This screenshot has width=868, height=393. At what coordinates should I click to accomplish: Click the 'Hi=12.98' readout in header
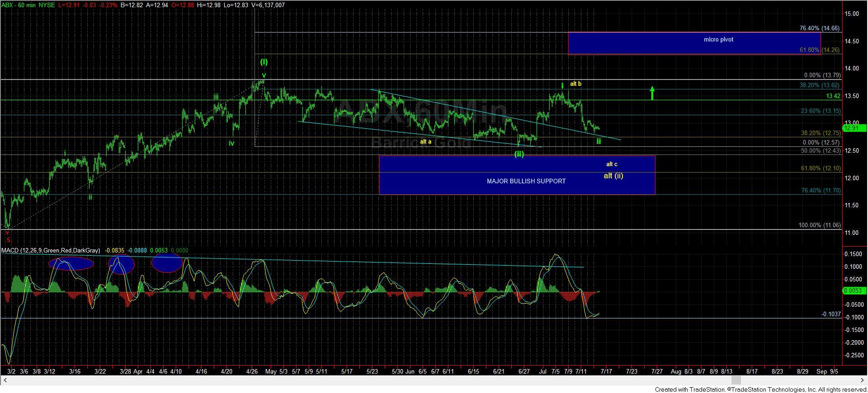click(x=208, y=5)
